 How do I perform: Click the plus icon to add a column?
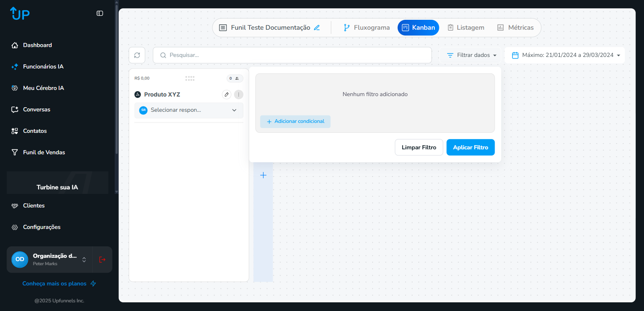(263, 175)
